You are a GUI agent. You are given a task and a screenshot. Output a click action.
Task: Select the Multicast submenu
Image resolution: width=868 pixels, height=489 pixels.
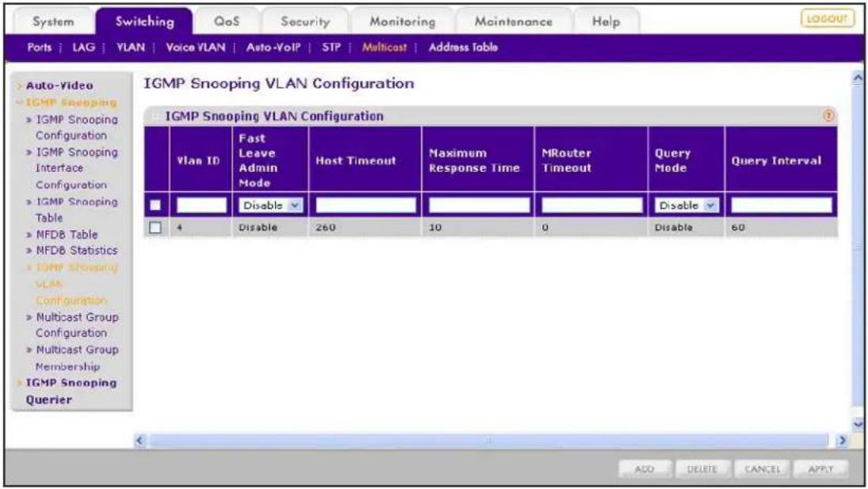[x=384, y=48]
